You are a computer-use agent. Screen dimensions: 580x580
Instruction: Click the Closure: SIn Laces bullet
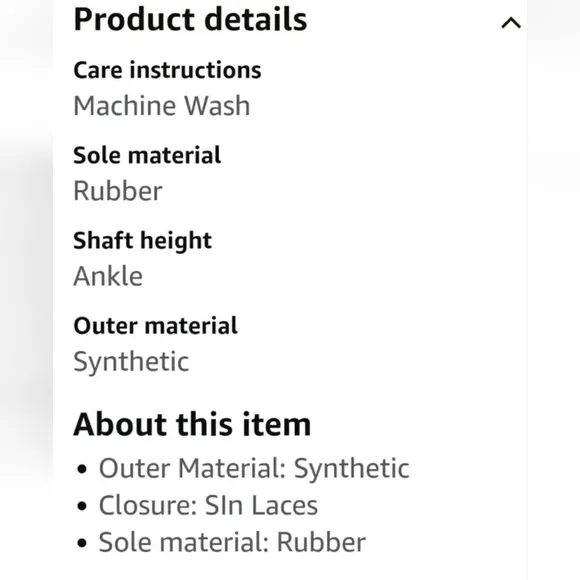pyautogui.click(x=208, y=505)
